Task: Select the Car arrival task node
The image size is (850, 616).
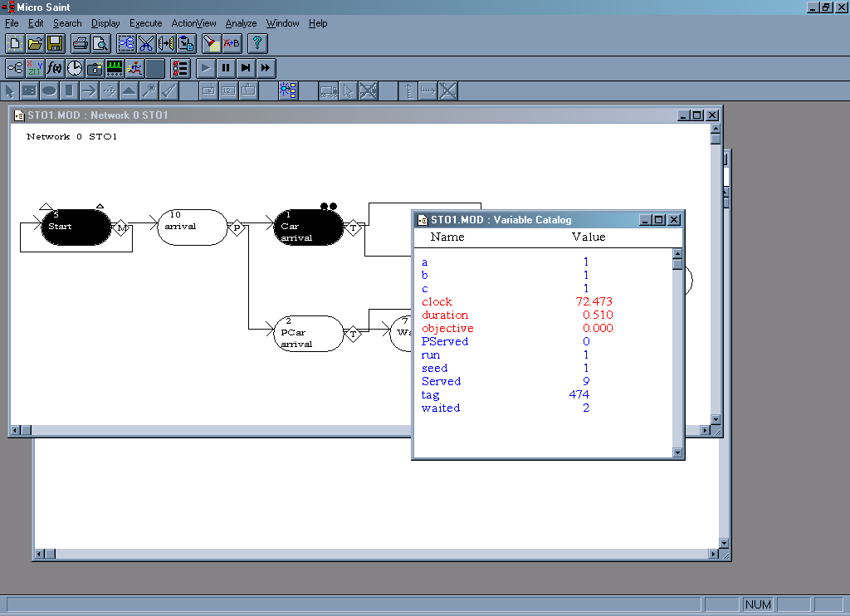Action: click(x=308, y=227)
